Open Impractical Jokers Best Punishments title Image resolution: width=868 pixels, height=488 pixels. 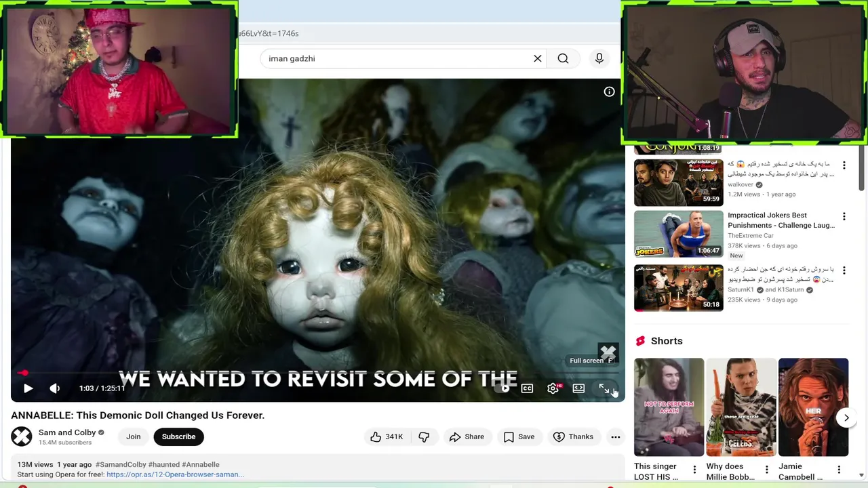point(781,220)
